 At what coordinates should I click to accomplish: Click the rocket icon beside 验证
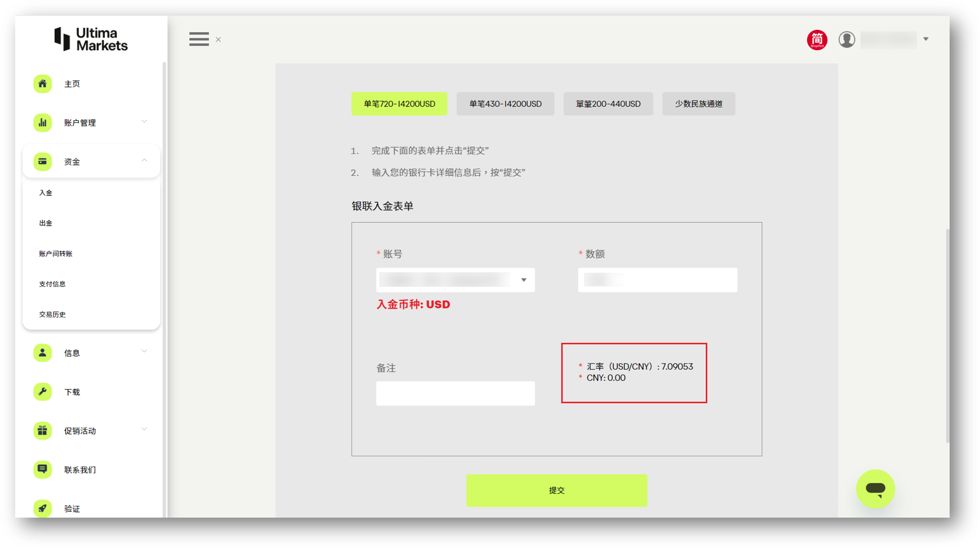[43, 508]
